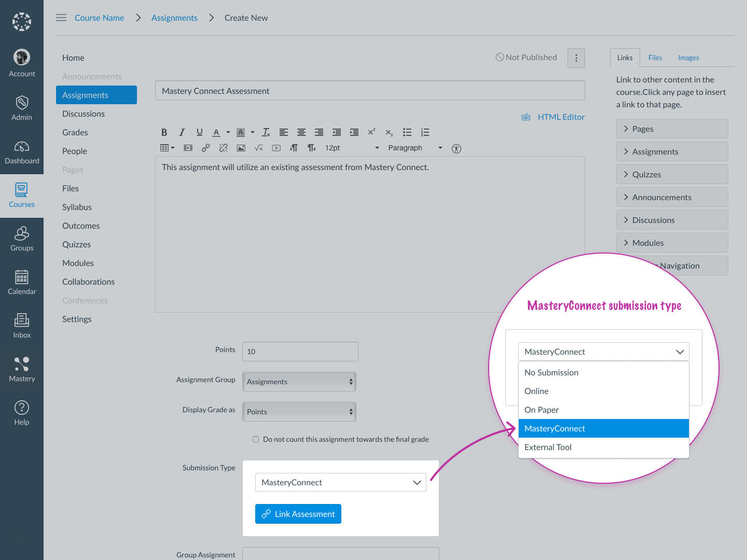Go to Assignments breadcrumb link
747x560 pixels.
[174, 18]
